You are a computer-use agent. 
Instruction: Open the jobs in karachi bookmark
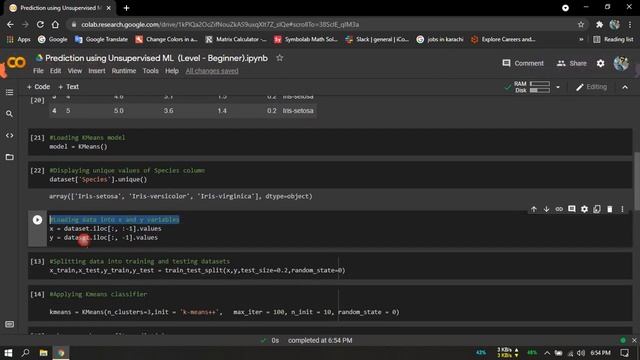coord(440,40)
